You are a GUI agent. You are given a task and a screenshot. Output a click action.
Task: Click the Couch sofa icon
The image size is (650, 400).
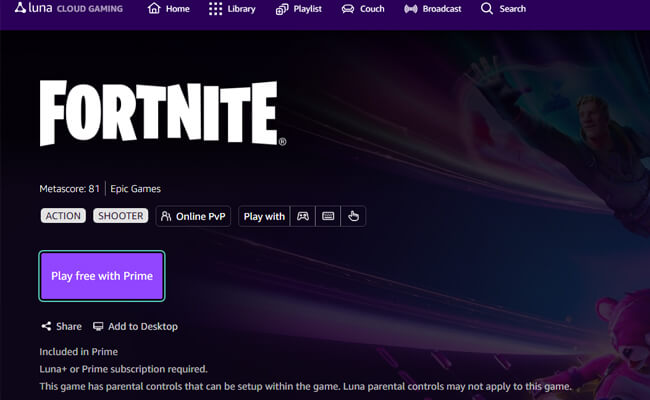pyautogui.click(x=348, y=9)
